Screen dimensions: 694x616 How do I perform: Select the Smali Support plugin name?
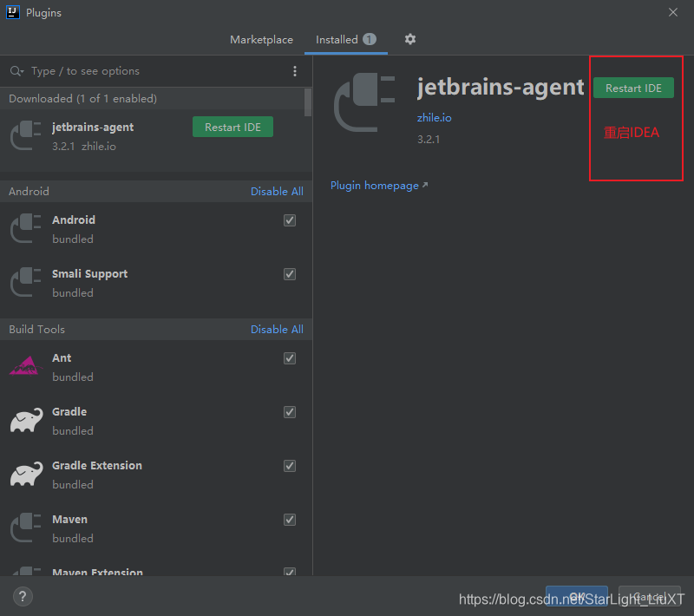[x=90, y=274]
